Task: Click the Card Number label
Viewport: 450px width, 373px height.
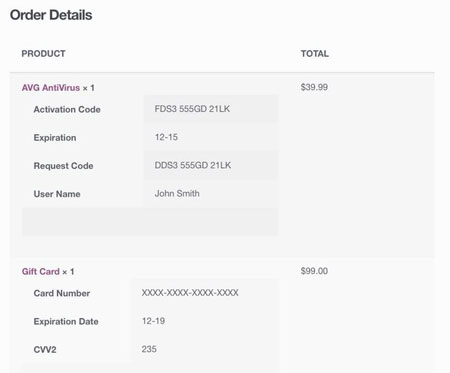Action: (x=62, y=293)
